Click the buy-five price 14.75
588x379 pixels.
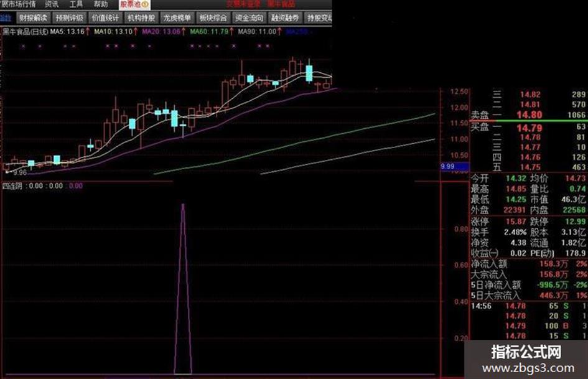530,167
